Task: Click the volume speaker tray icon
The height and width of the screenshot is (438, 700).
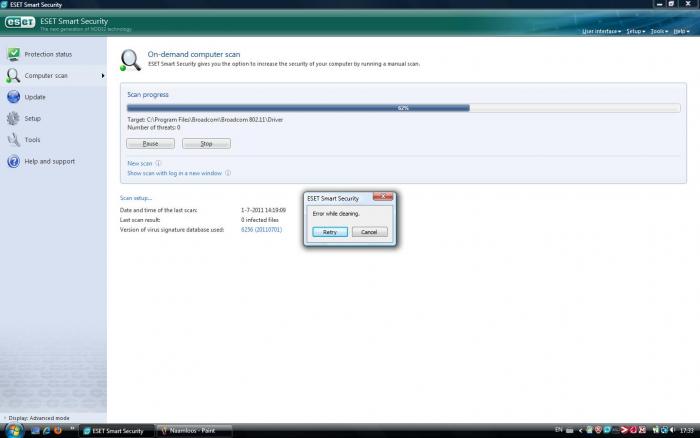Action: point(672,430)
